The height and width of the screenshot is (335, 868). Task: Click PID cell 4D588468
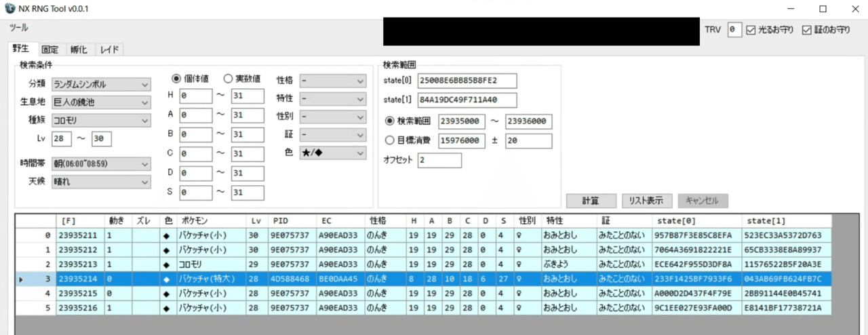tap(292, 279)
